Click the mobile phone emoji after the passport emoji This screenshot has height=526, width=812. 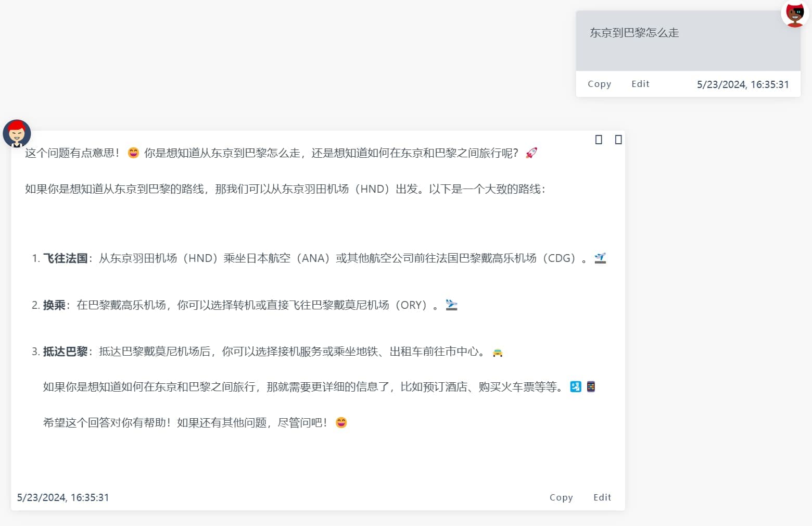click(591, 386)
